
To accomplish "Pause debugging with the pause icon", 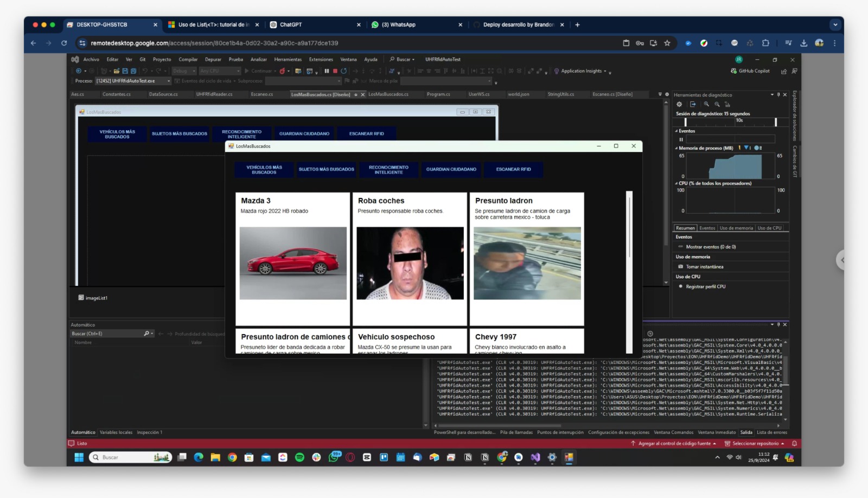I will click(327, 71).
